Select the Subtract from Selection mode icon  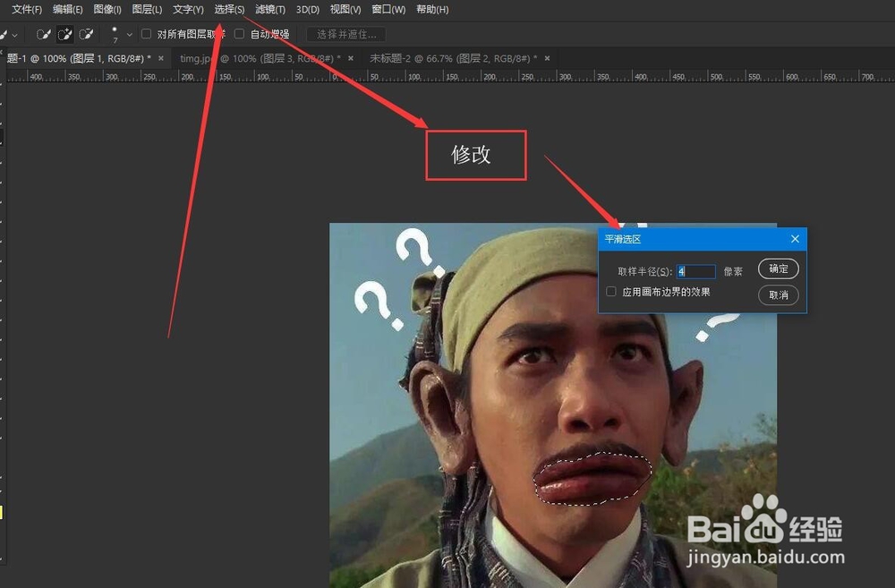click(x=86, y=34)
